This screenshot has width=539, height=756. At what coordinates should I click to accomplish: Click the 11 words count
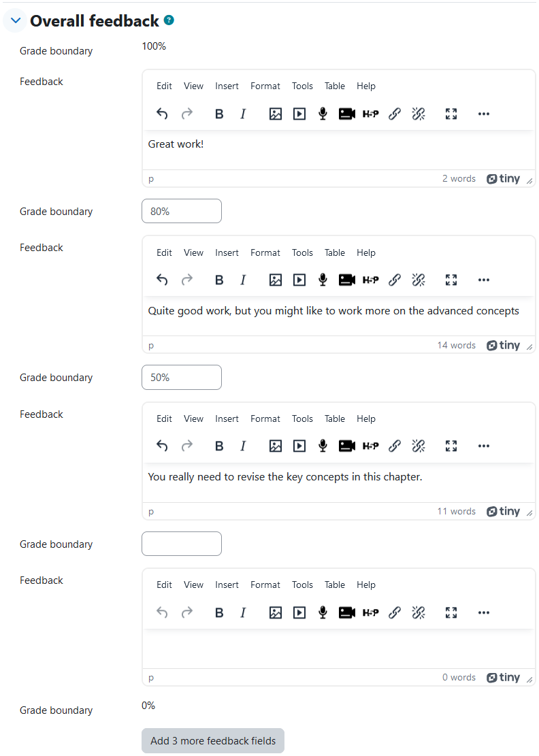tap(457, 511)
